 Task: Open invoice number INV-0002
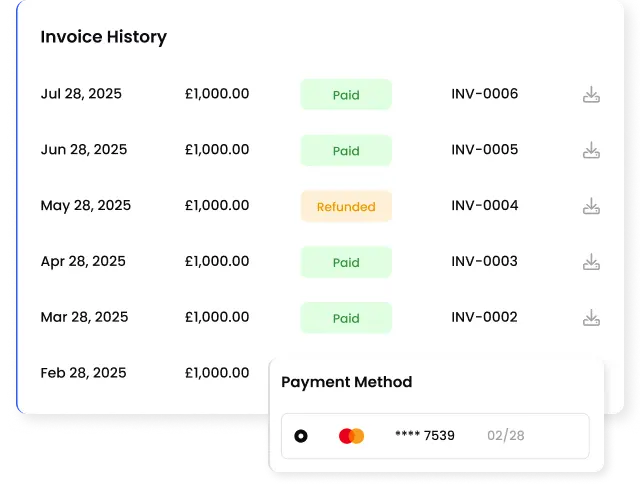[484, 318]
